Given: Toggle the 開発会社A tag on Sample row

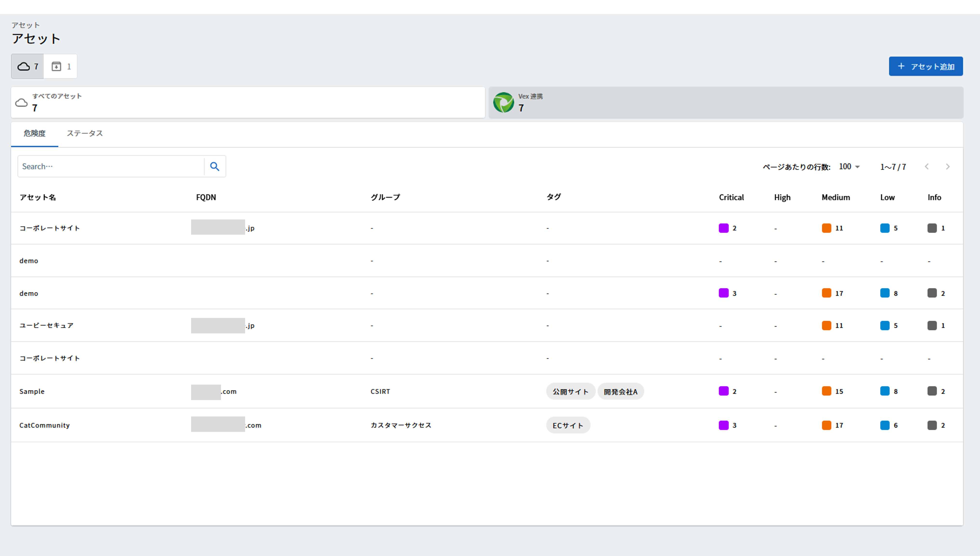Looking at the screenshot, I should (x=621, y=391).
